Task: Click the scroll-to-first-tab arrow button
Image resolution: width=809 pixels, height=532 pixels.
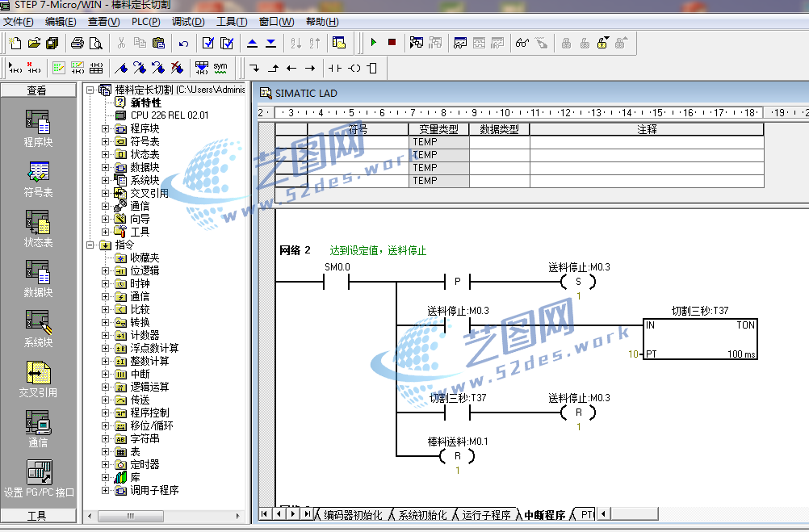Action: point(265,514)
